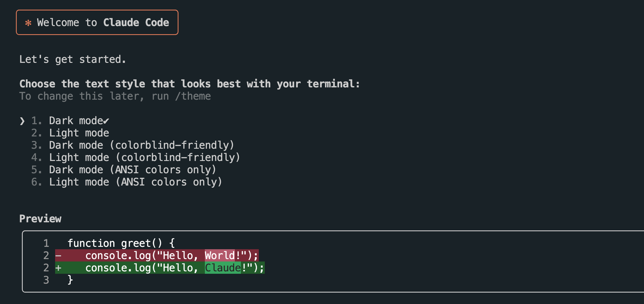Click the /theme command text
The width and height of the screenshot is (644, 304).
point(193,96)
